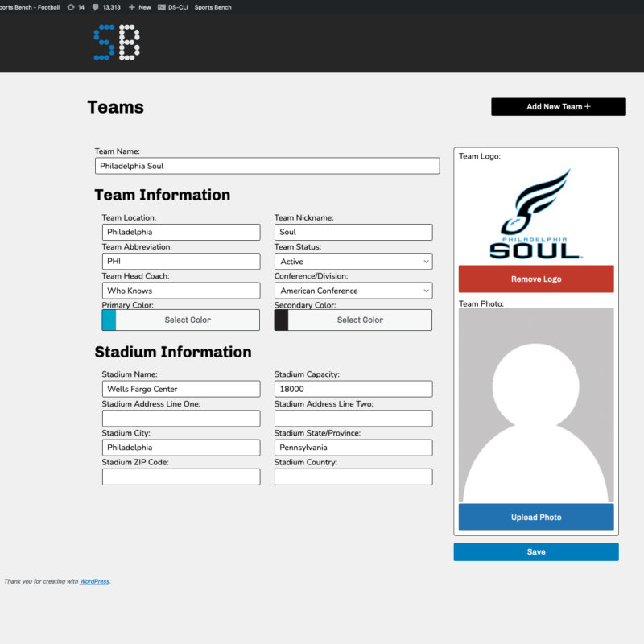Open Primary Color Select Color picker

click(188, 320)
